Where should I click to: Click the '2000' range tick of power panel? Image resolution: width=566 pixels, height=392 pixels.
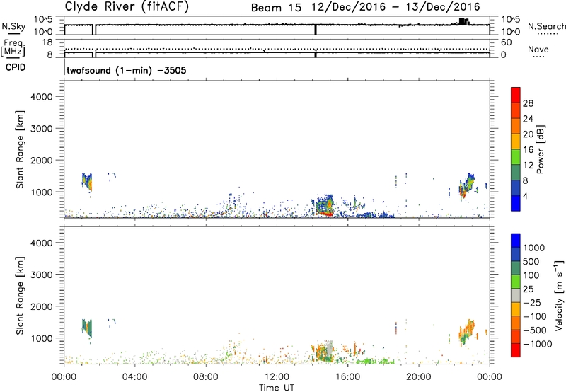point(42,161)
